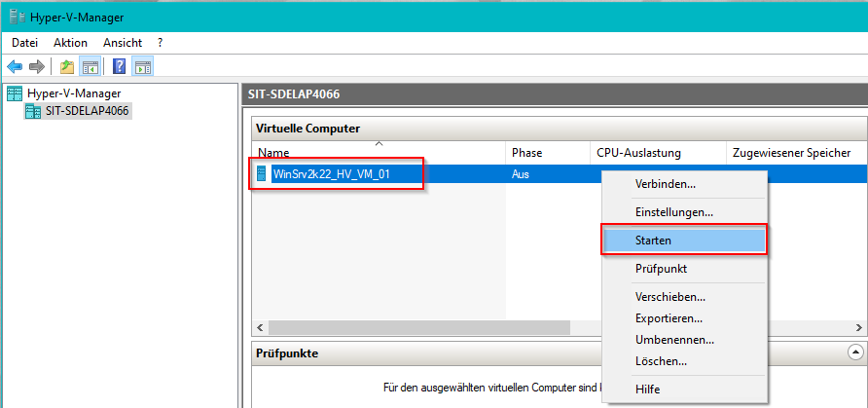Open the Ansicht menu
This screenshot has height=408, width=868.
[123, 43]
